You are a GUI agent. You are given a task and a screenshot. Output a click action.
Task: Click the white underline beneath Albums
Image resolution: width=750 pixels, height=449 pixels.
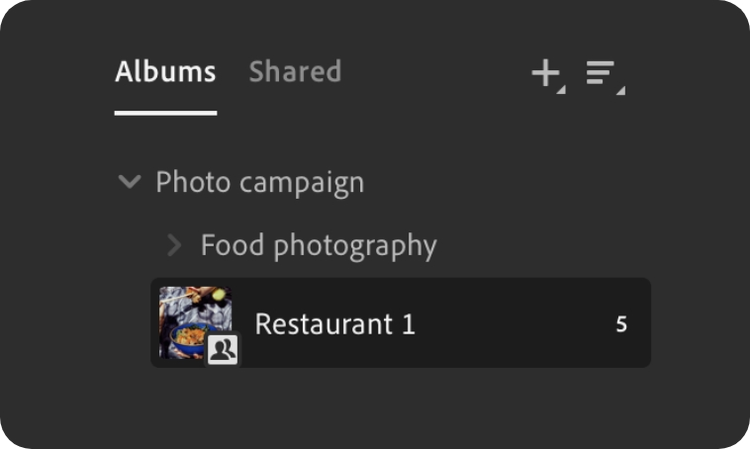click(165, 112)
